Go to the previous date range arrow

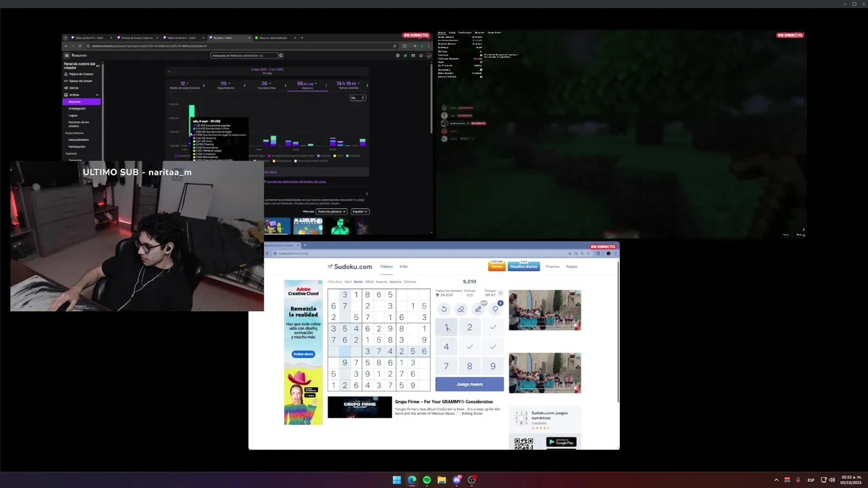[170, 71]
